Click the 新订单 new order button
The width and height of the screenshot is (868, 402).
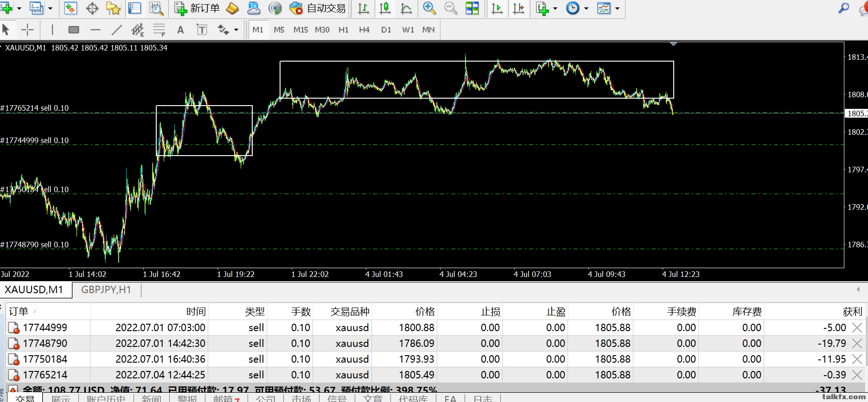[x=197, y=8]
